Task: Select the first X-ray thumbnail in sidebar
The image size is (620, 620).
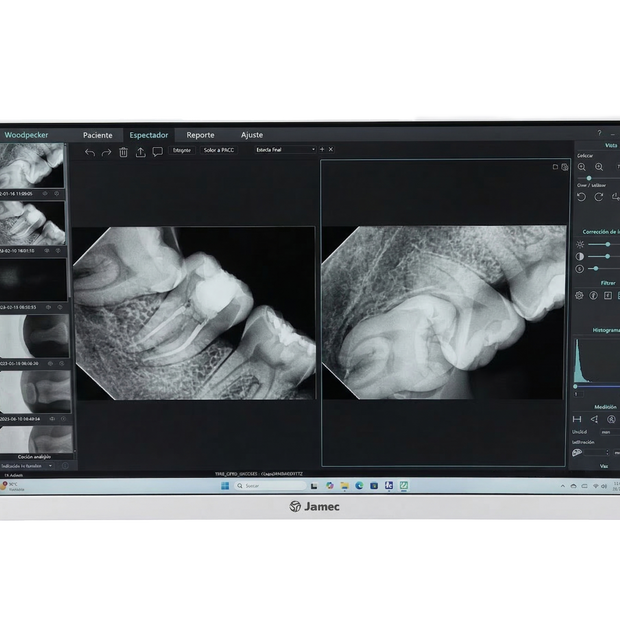Action: 32,165
